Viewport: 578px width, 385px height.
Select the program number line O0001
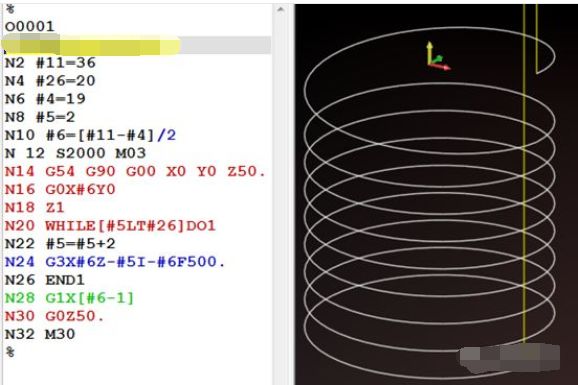[29, 27]
